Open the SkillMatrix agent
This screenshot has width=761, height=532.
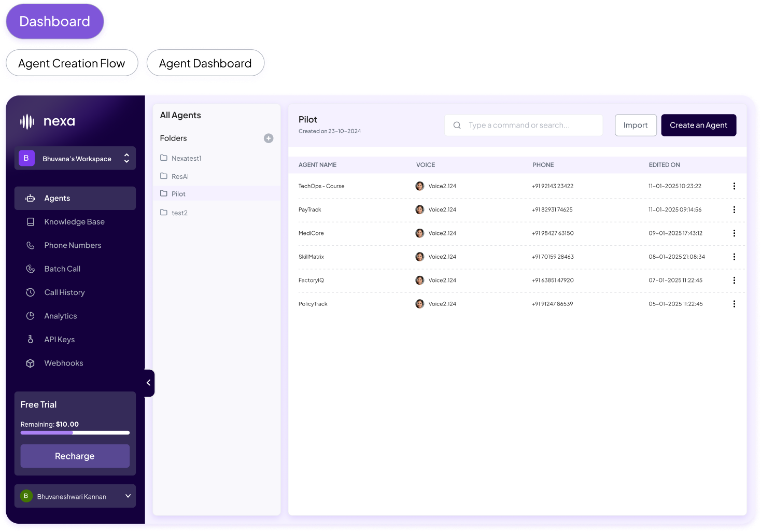coord(311,257)
